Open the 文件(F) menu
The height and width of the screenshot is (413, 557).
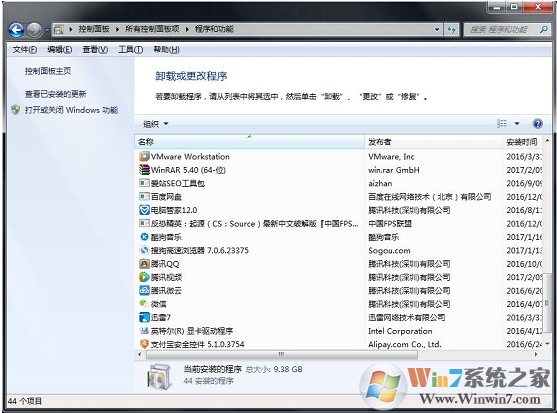tap(25, 50)
